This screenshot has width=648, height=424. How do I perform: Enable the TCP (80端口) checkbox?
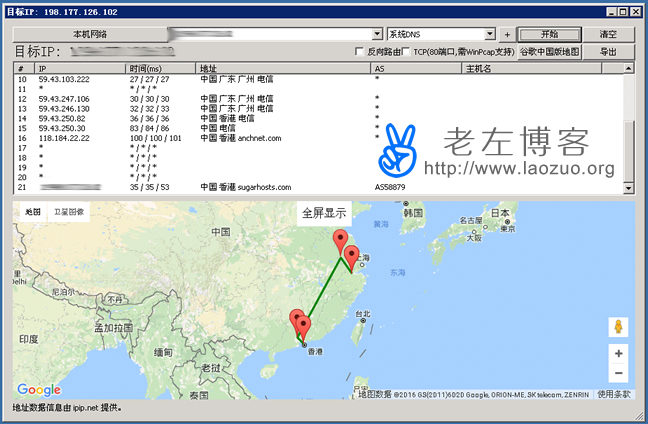(406, 52)
